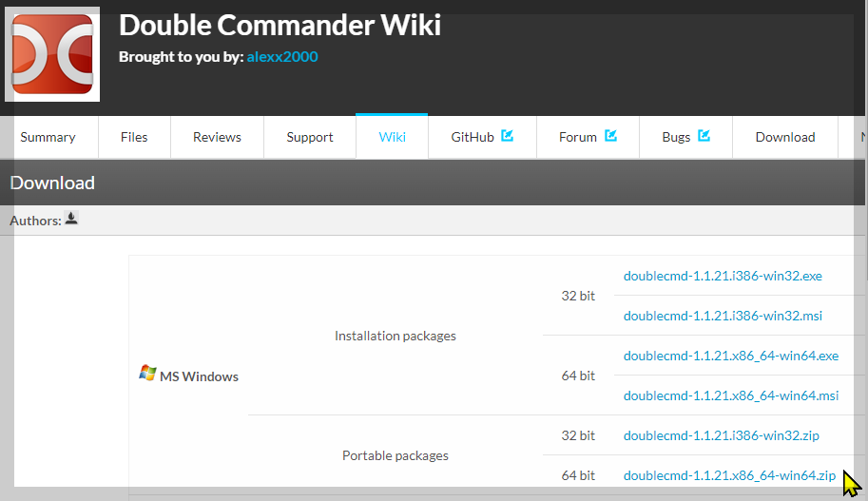Screen dimensions: 868x501
Task: Download doublecmd-1.1.21.i386-win32.exe
Action: [x=723, y=276]
